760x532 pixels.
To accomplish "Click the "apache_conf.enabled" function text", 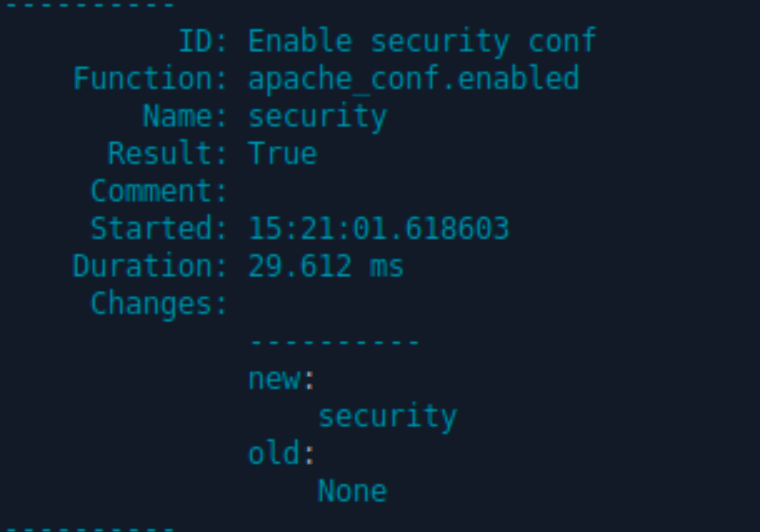I will tap(413, 78).
